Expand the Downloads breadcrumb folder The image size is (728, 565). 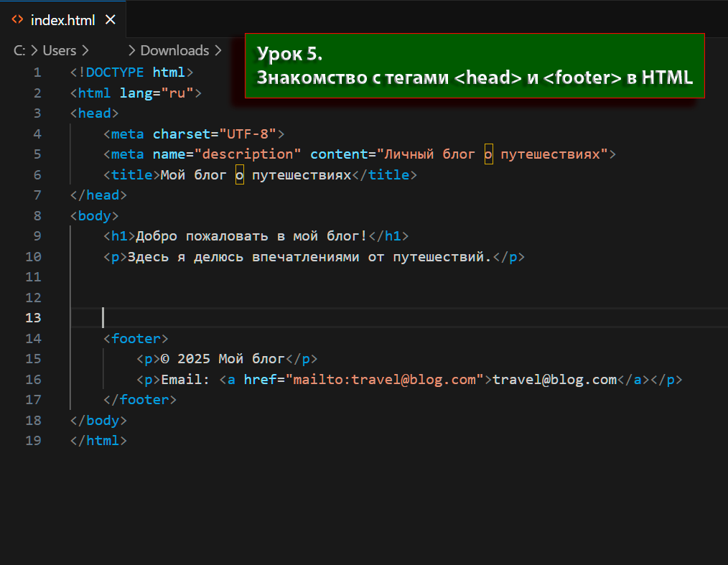(174, 50)
